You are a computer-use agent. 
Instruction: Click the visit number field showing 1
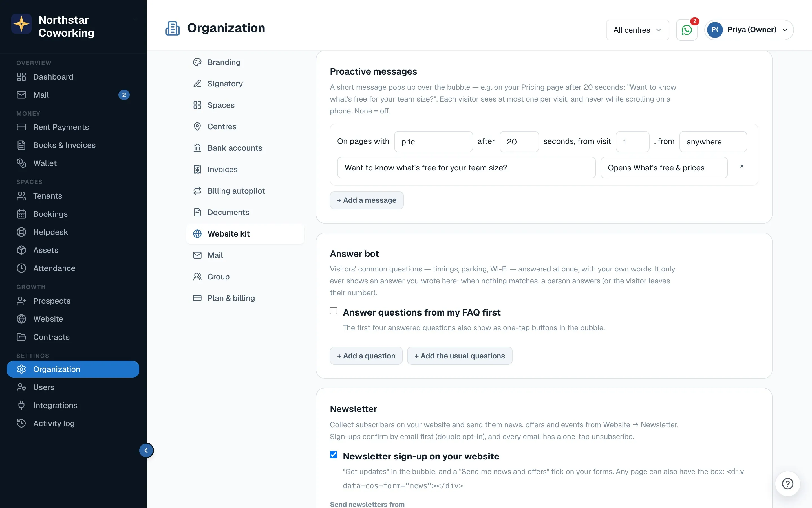coord(632,142)
